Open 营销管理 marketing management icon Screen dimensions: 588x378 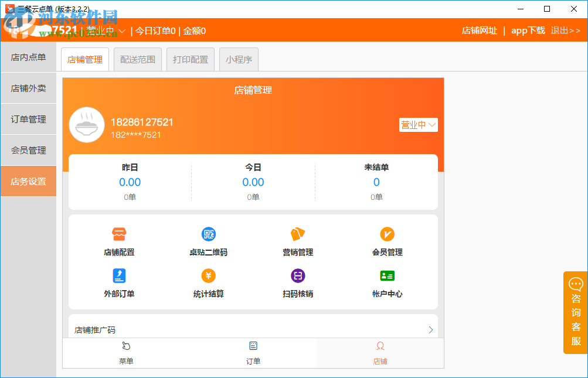(298, 240)
